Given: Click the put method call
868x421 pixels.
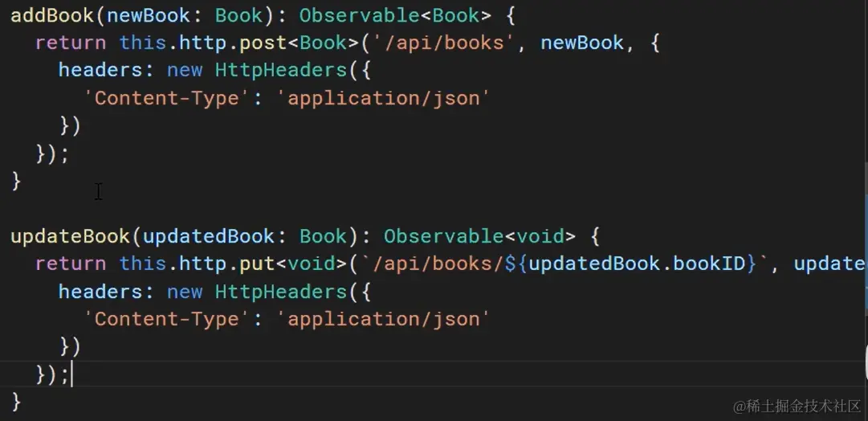Looking at the screenshot, I should click(x=256, y=264).
